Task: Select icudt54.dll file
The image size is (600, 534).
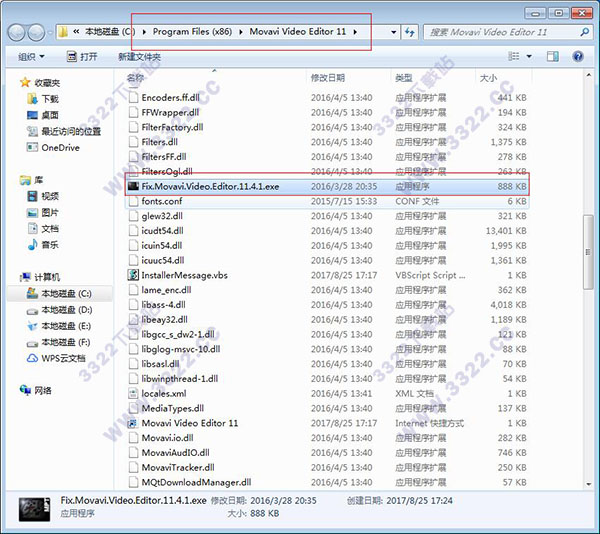Action: point(328,231)
